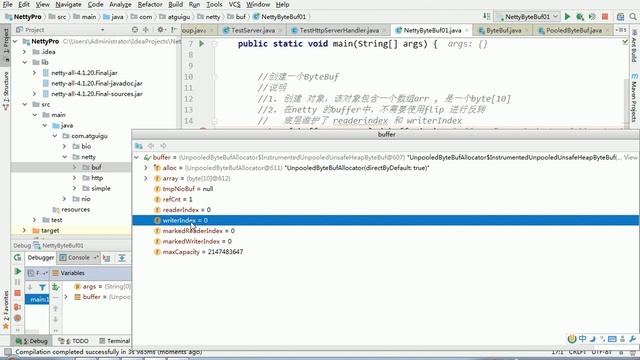
Task: Expand buffer variable in Variables panel
Action: coord(66,297)
